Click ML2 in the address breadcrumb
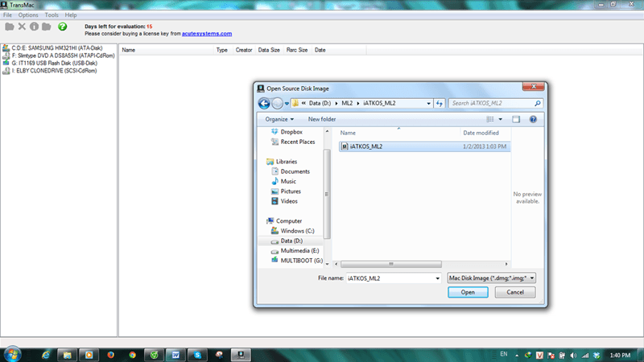Viewport: 644px width, 362px height. pos(347,104)
